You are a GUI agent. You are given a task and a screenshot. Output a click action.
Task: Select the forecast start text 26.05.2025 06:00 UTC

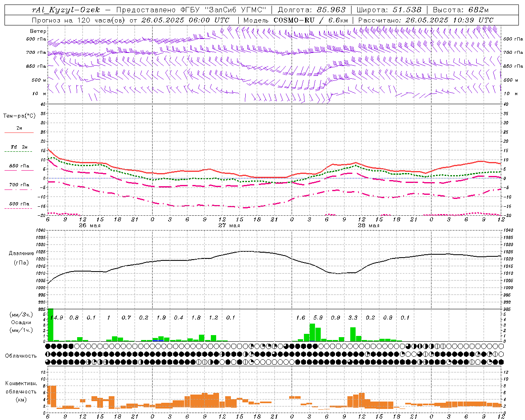coord(185,20)
